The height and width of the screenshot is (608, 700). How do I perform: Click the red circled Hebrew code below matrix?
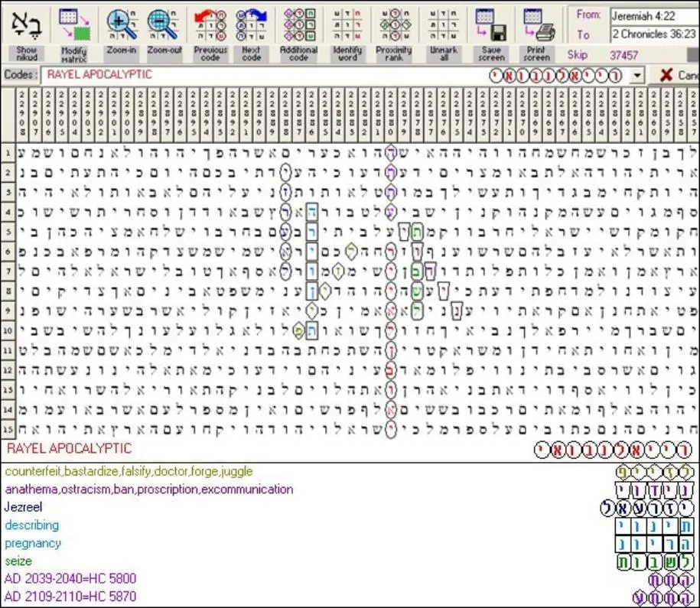point(614,450)
